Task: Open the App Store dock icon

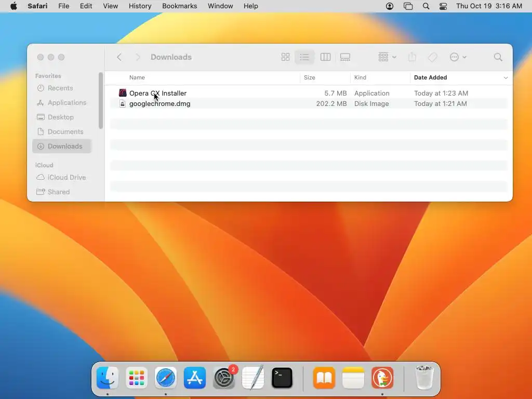Action: coord(195,378)
